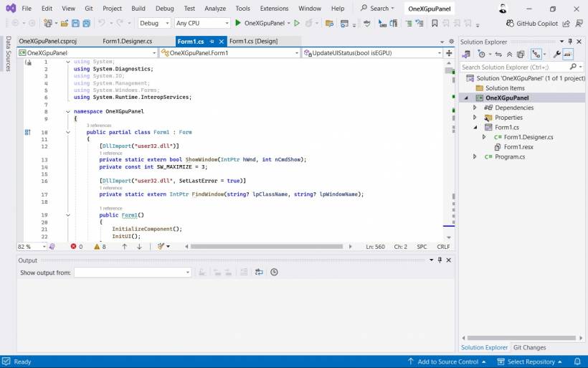
Task: Click Add to Source Control
Action: pyautogui.click(x=447, y=362)
